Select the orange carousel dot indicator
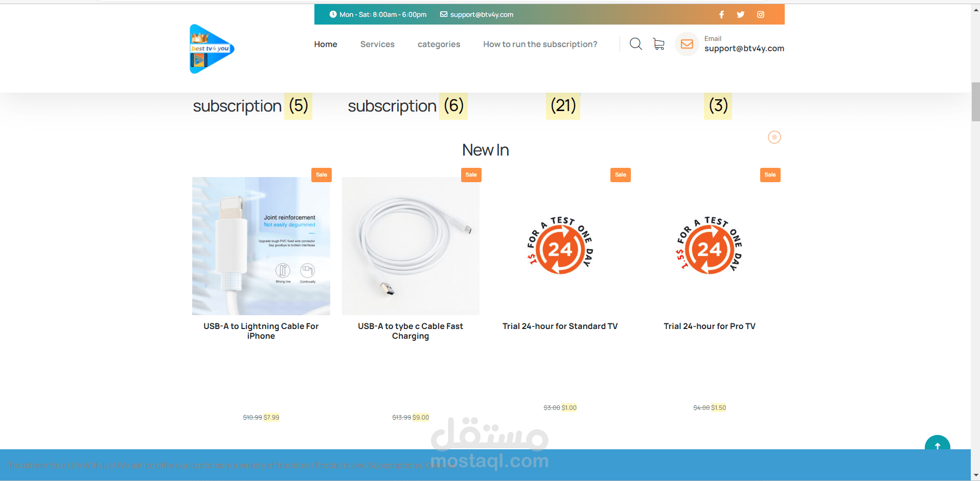The image size is (980, 481). (774, 137)
